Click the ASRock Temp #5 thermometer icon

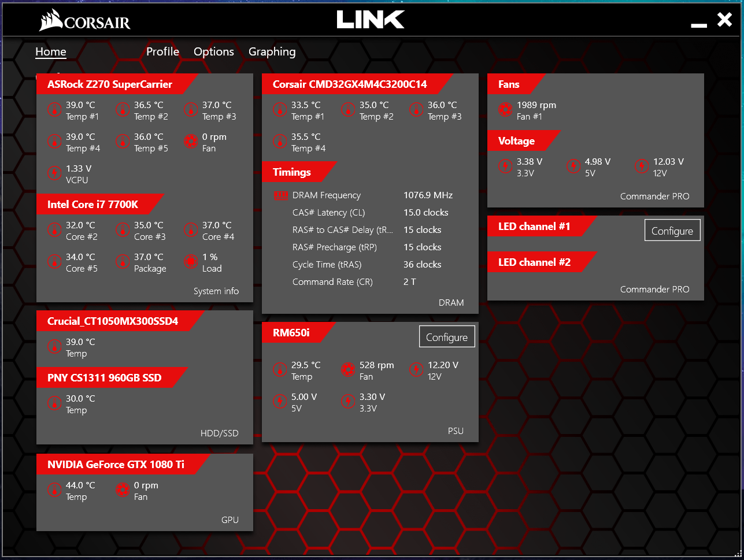pos(123,142)
